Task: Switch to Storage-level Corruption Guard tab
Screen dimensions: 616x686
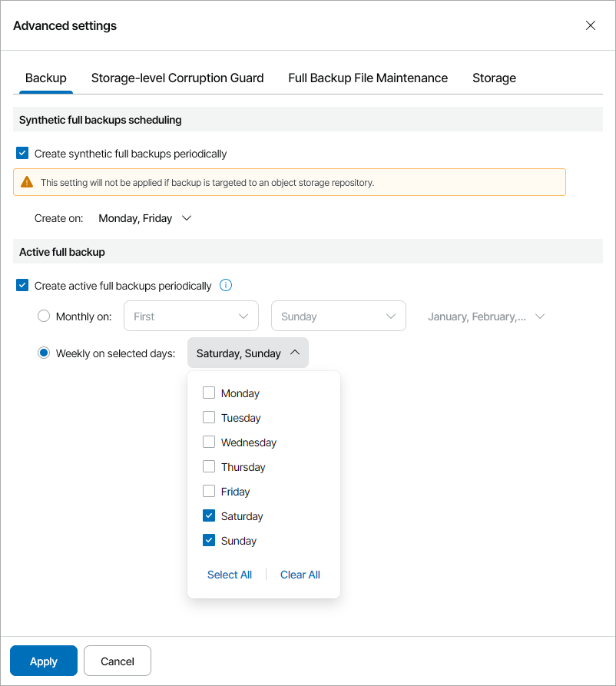Action: pyautogui.click(x=177, y=78)
